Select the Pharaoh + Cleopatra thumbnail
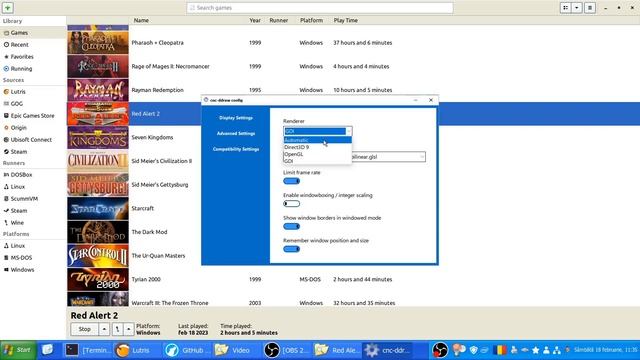 (98, 42)
